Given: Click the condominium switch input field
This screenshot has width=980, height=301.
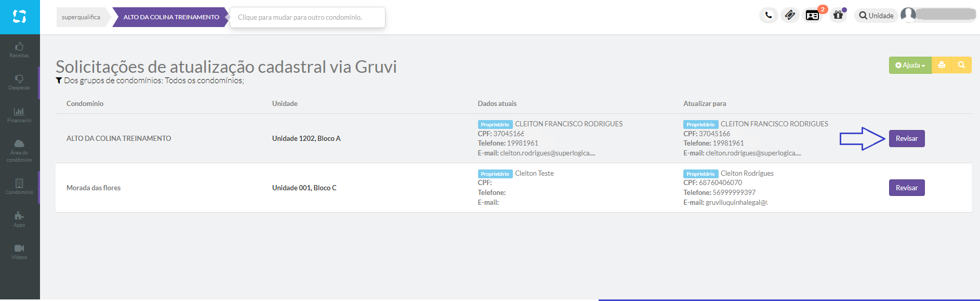Looking at the screenshot, I should click(x=307, y=17).
